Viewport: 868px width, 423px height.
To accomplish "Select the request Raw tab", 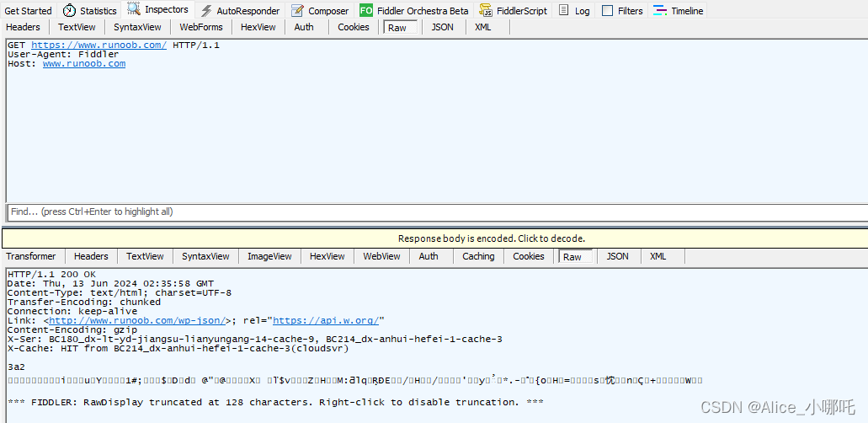I will pos(401,27).
